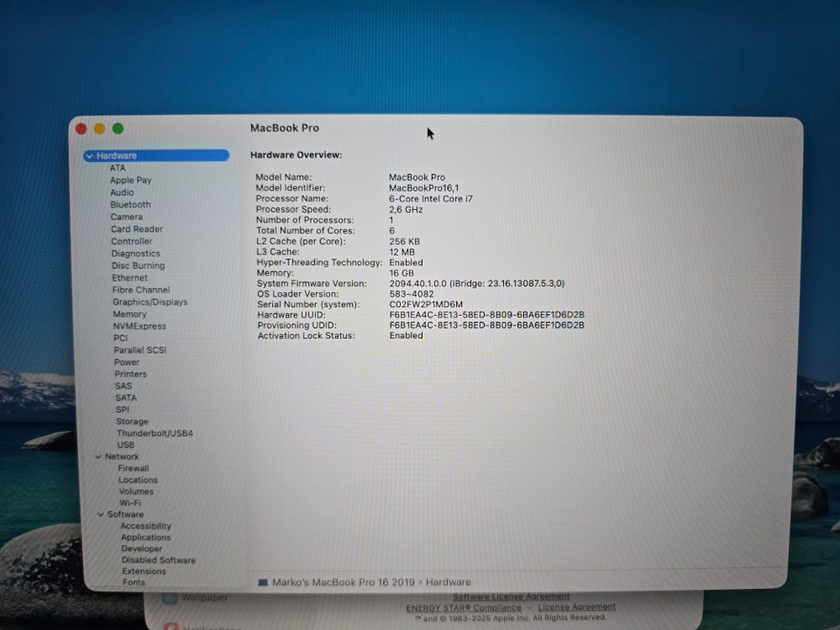Click Marko's MacBook Pro 16 2019 in path bar
840x630 pixels.
[x=343, y=583]
